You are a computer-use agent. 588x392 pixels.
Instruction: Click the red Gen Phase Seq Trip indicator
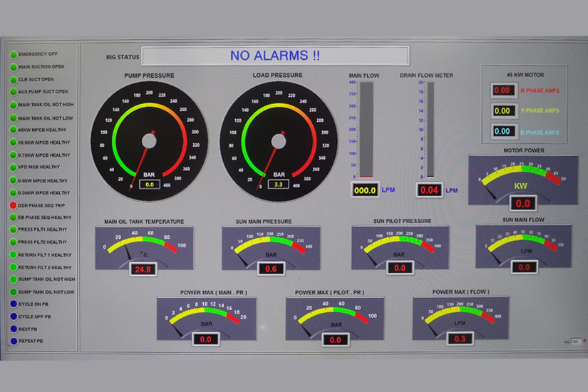pyautogui.click(x=13, y=205)
